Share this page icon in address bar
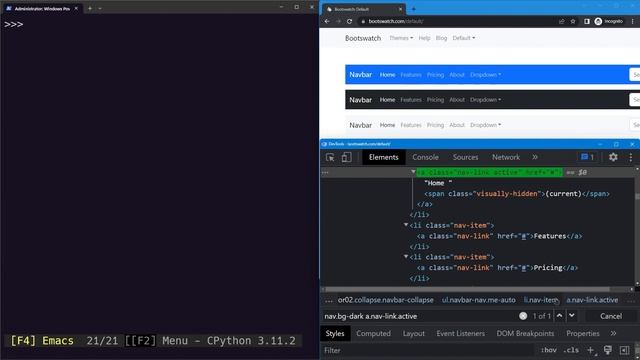 pos(561,21)
